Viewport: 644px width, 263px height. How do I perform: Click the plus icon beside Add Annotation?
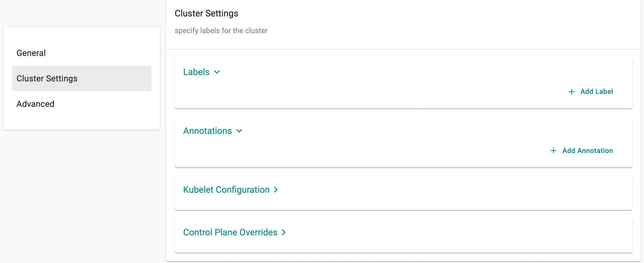(553, 151)
